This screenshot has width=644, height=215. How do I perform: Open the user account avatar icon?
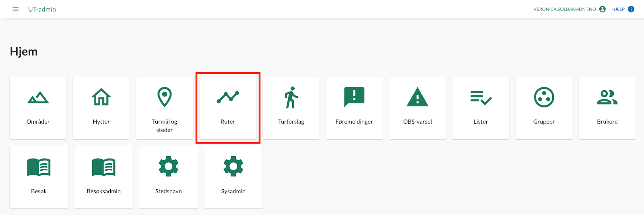[603, 9]
